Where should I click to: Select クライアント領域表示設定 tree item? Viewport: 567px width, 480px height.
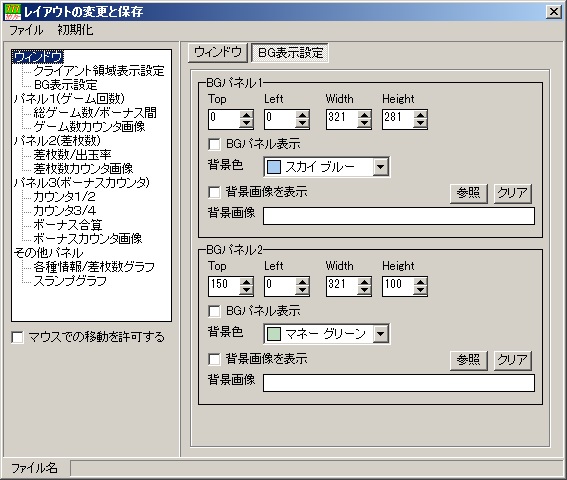(x=99, y=71)
